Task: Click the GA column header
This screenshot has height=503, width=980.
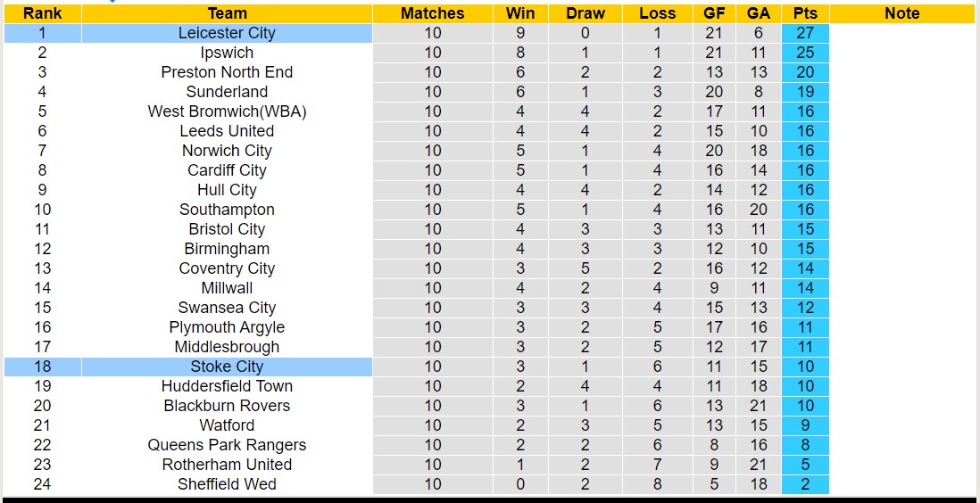Action: pos(759,13)
